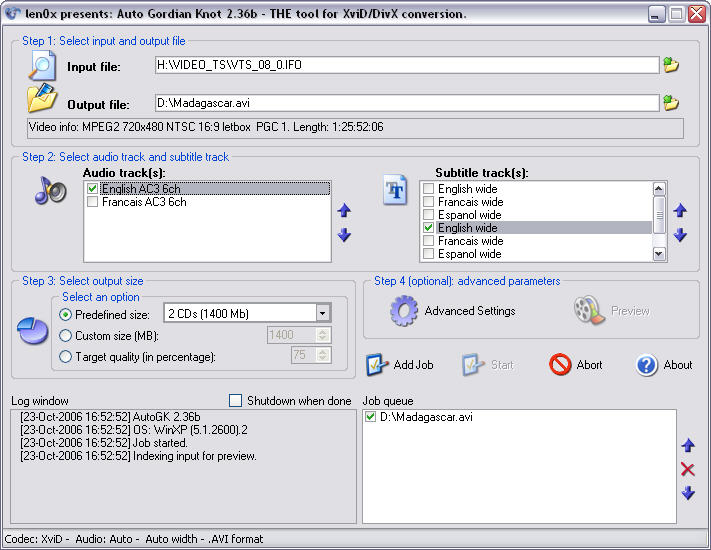Click the subtitle text document icon

pos(395,190)
